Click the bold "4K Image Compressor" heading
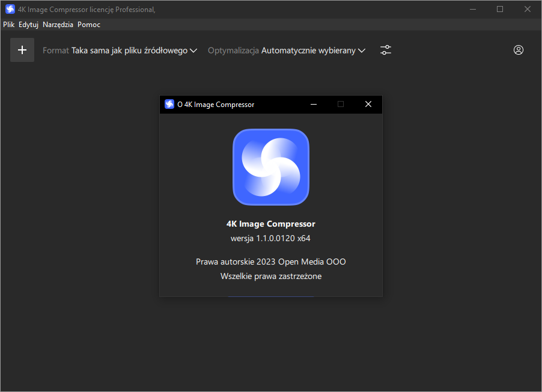This screenshot has height=392, width=542. click(x=271, y=224)
